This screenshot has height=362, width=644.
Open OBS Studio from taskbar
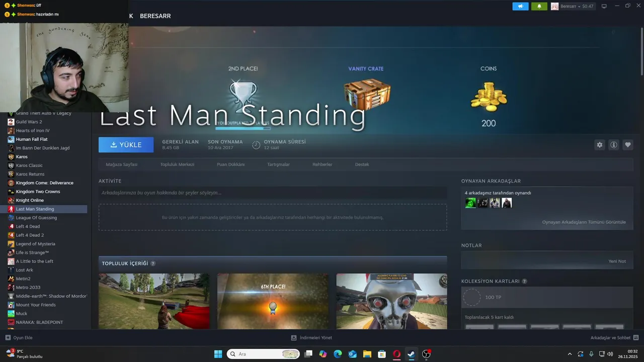click(x=426, y=354)
